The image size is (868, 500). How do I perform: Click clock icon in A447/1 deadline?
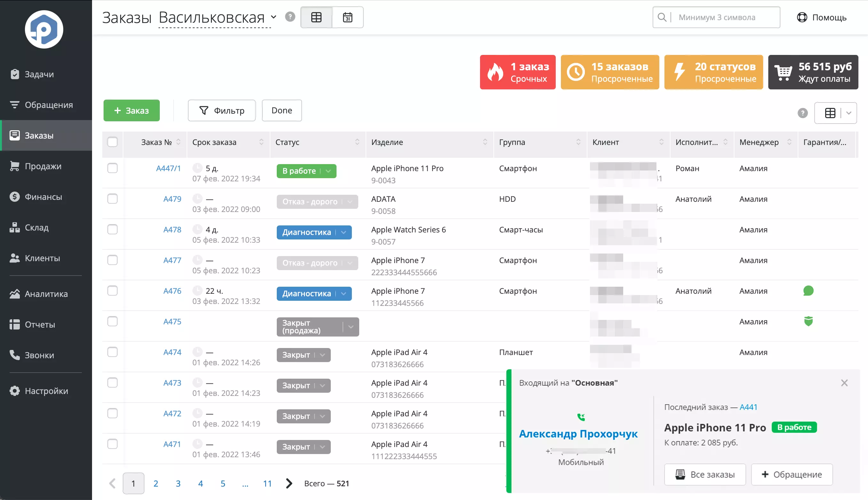point(197,168)
